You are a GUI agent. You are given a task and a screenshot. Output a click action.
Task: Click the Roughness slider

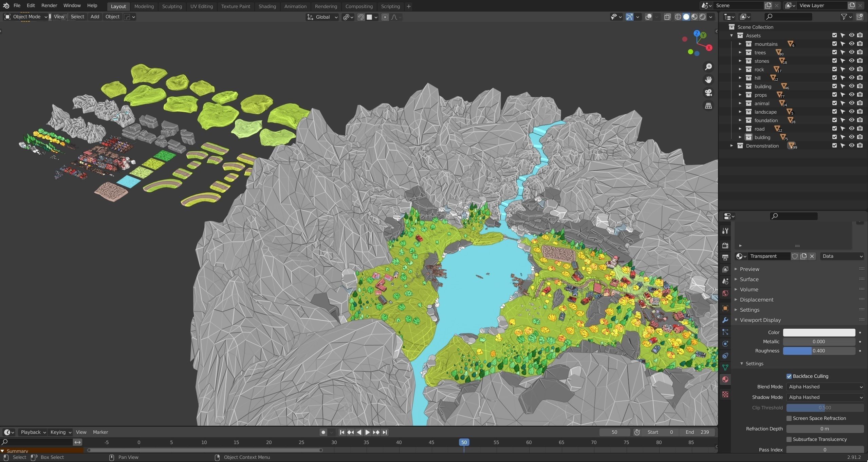tap(818, 351)
